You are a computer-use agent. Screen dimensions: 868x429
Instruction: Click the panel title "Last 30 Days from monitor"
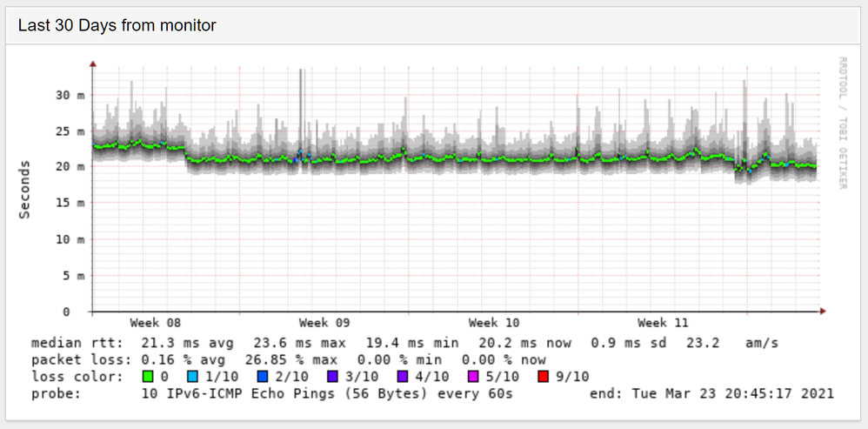coord(117,25)
